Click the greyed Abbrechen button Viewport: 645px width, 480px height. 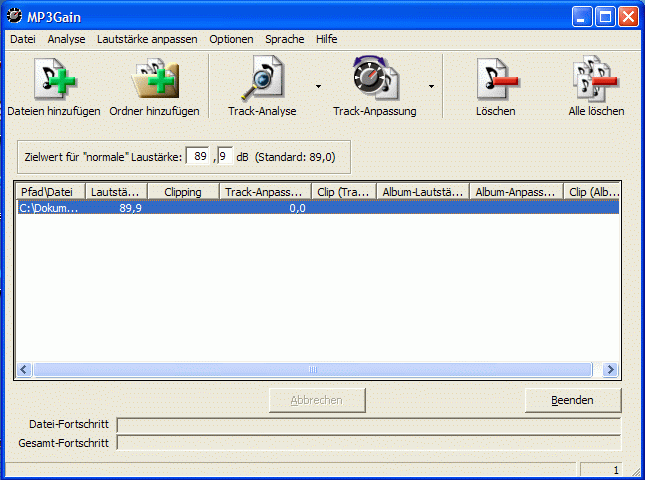coord(317,400)
